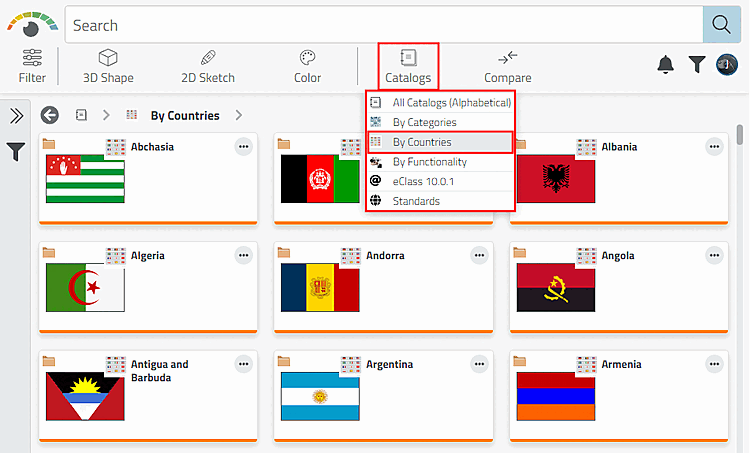Click the countries grid icon on Angola card
Viewport: 750px width, 453px height.
586,256
